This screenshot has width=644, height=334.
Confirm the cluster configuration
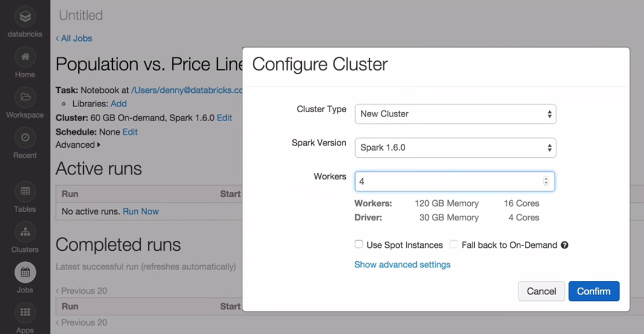pos(593,291)
